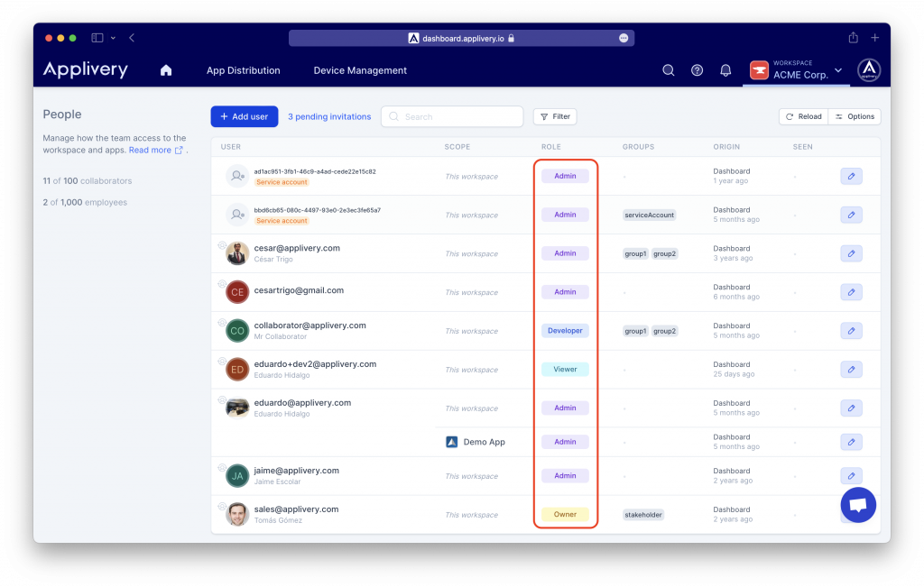Screen dimensions: 924x587
Task: Edit cesartrigo@gmail.com user
Action: pos(852,292)
